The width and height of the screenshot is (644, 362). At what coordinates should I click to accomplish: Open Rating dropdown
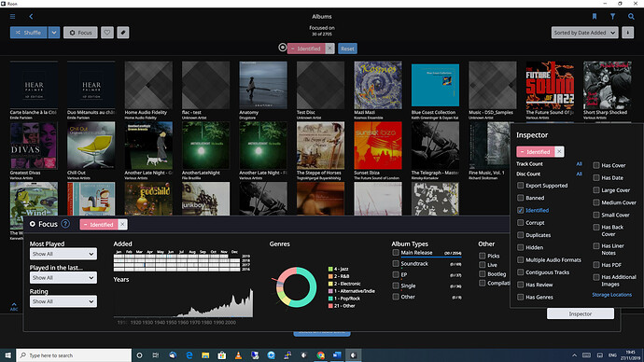(x=63, y=301)
